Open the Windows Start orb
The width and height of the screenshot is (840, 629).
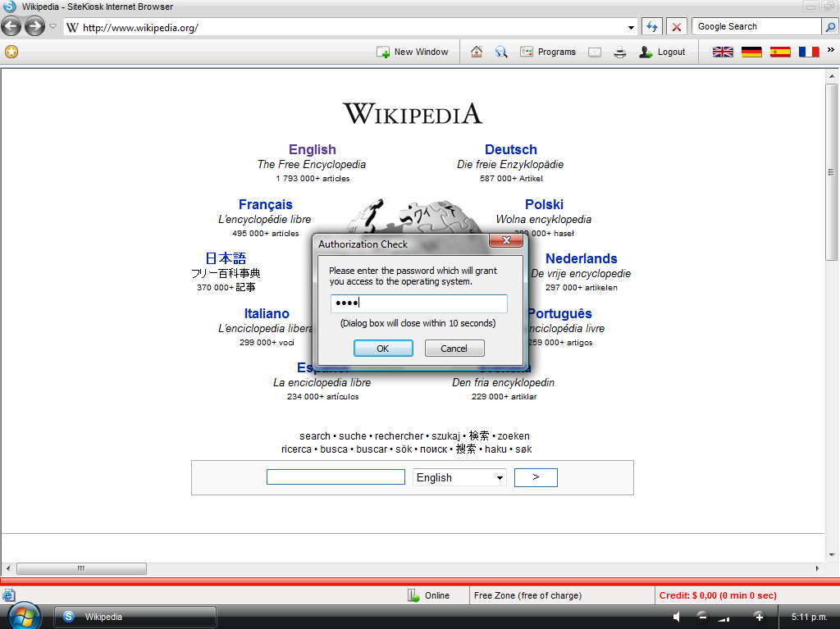(x=23, y=616)
